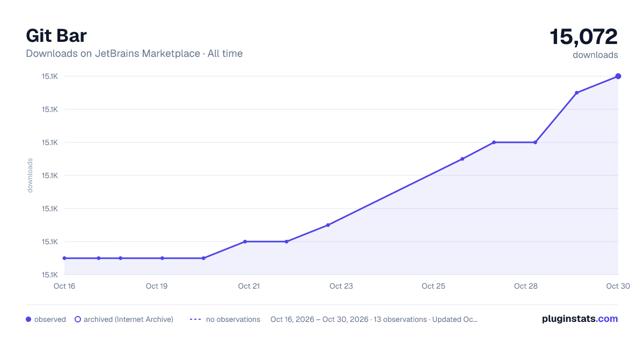
Task: Click the dashed no observations legend line
Action: (195, 319)
